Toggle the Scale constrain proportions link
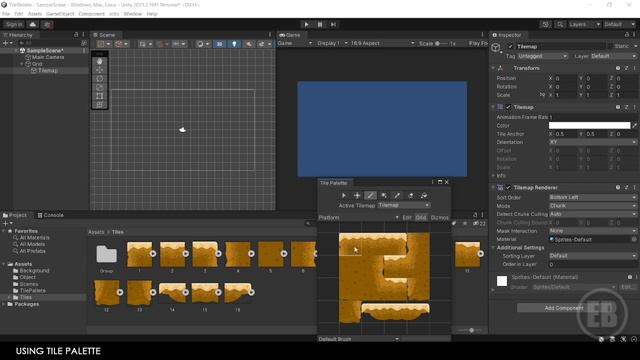Screen dimensions: 640x360 click(x=542, y=95)
